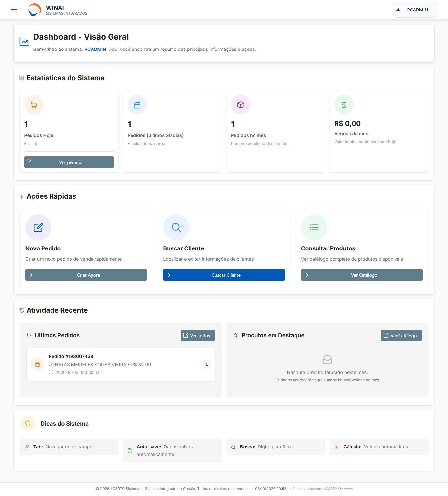
Task: Click the Novo Pedido edit icon
Action: click(38, 228)
